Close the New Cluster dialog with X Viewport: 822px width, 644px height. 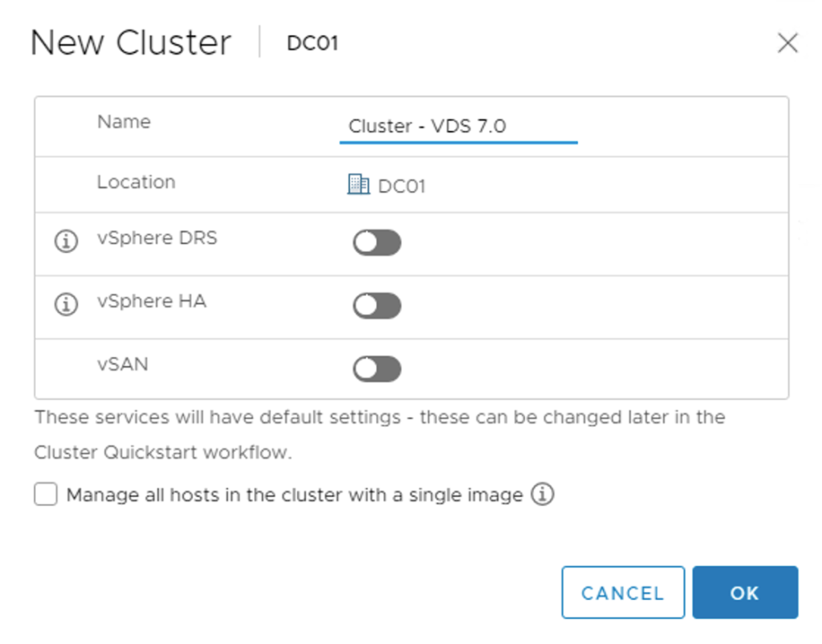787,43
